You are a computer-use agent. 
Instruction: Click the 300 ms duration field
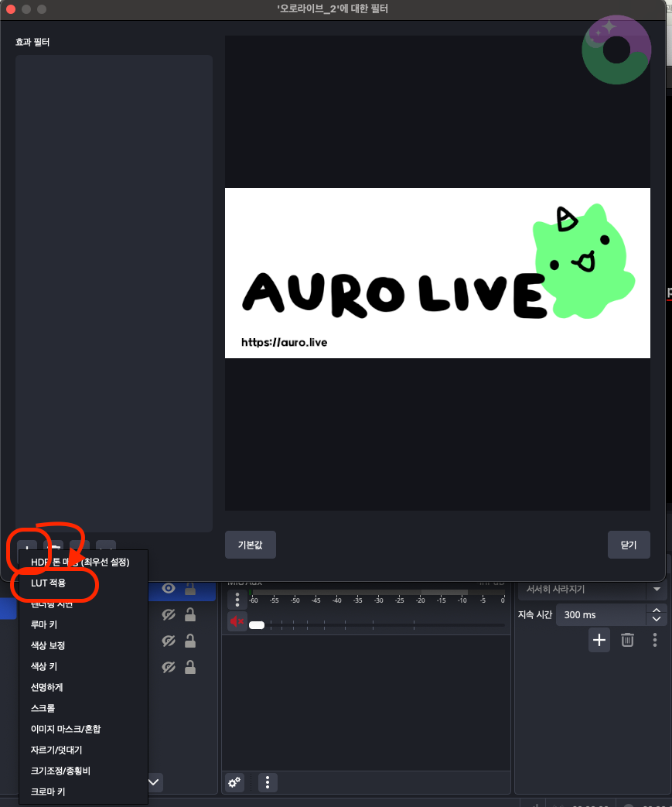[x=601, y=614]
